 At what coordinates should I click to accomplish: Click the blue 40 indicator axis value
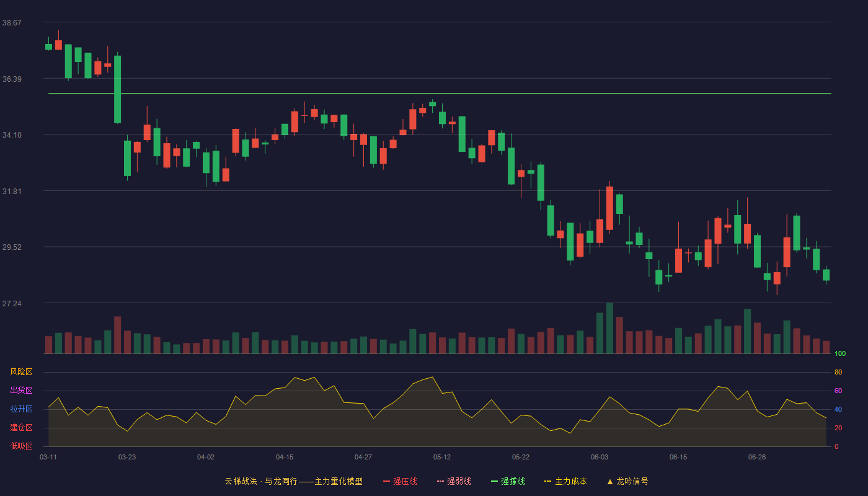pyautogui.click(x=838, y=409)
